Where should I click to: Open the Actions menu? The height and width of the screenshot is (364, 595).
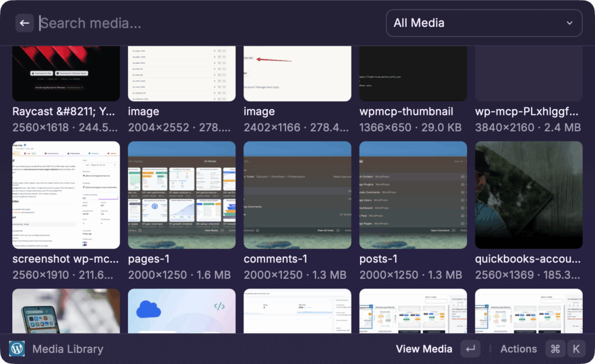(518, 348)
